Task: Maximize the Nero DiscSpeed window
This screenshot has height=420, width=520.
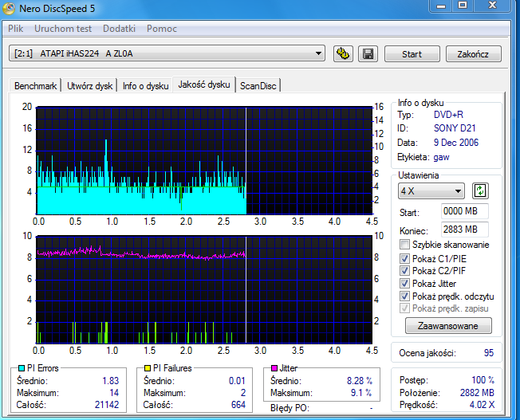Action: (x=463, y=6)
